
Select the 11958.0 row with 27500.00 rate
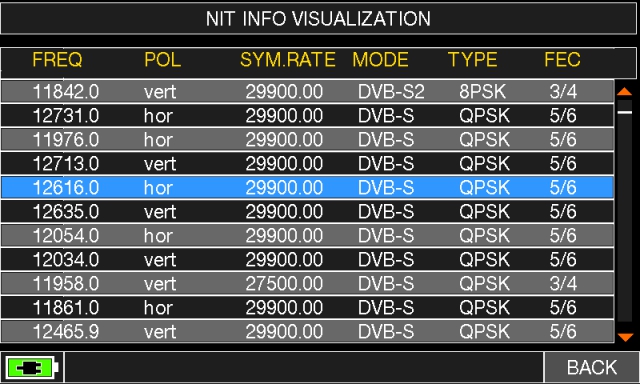coord(307,284)
